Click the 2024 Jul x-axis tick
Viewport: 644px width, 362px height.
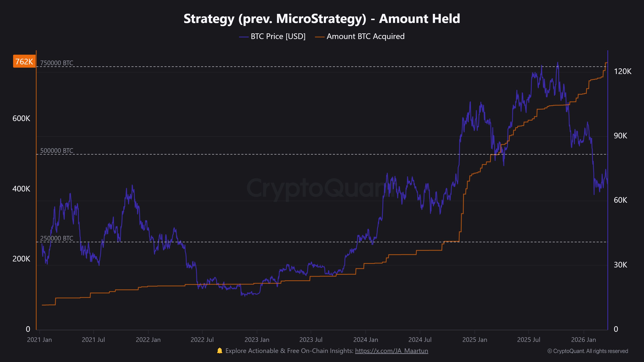point(420,340)
